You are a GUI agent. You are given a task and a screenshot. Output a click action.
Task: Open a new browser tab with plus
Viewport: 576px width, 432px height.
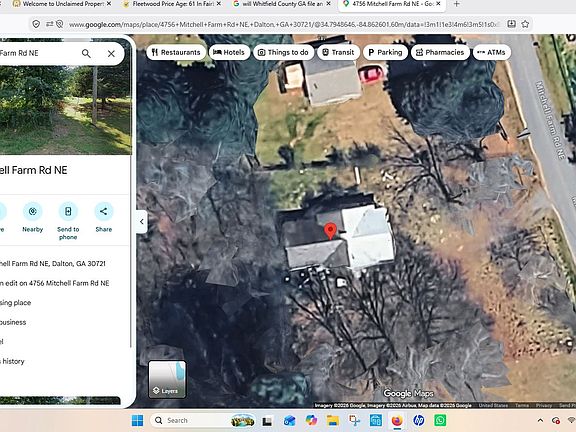457,4
